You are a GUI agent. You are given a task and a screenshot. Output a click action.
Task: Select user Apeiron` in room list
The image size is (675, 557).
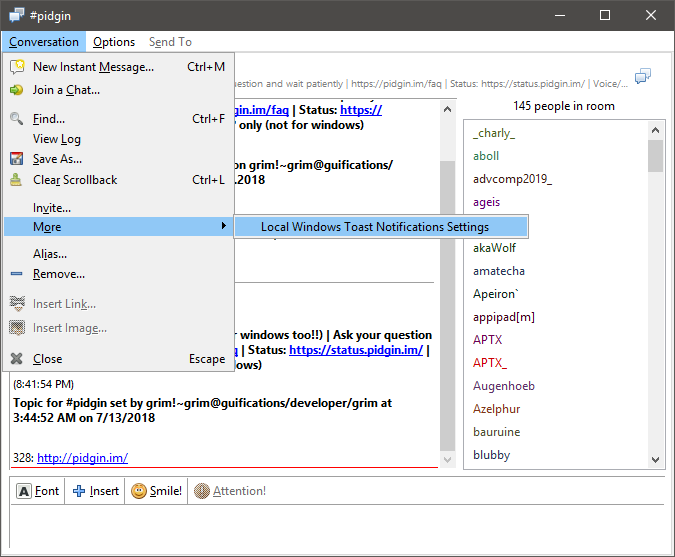[495, 294]
